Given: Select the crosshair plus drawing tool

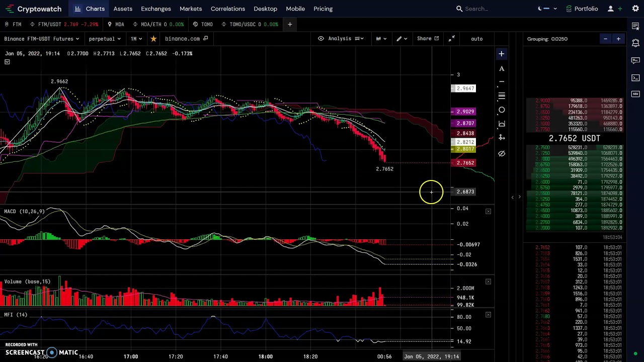Looking at the screenshot, I should coord(501,54).
